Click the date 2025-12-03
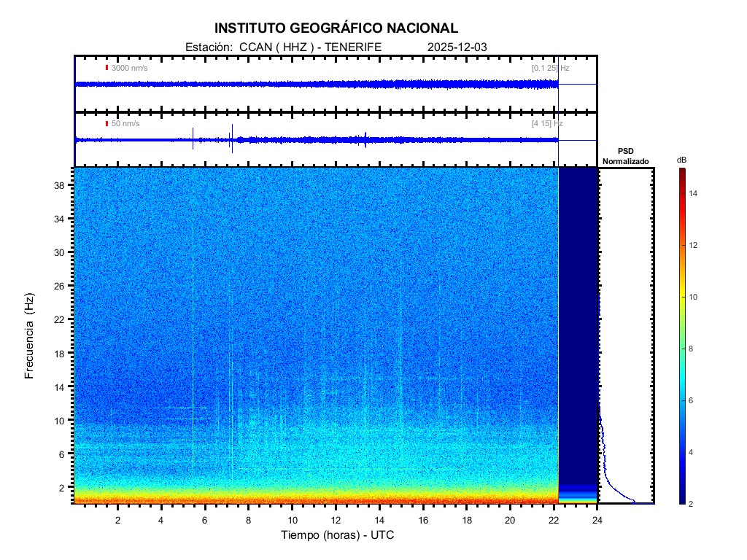Viewport: 747px width, 560px height. pyautogui.click(x=457, y=47)
